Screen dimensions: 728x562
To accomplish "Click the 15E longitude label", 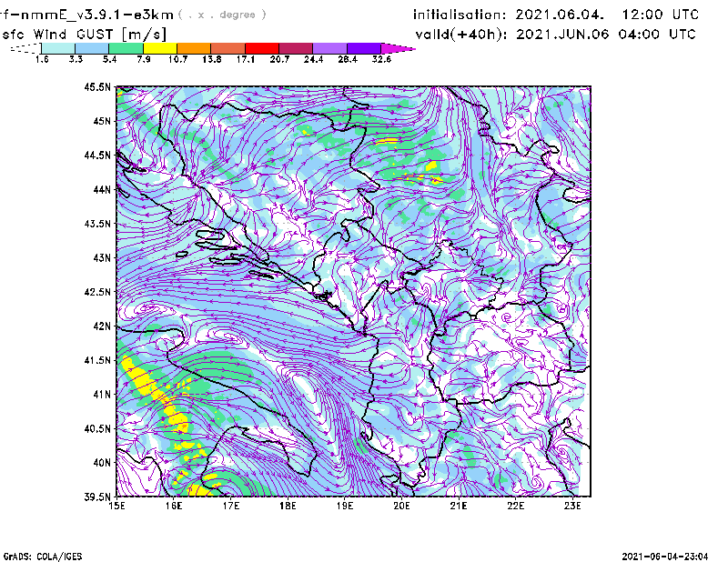I will click(x=116, y=506).
